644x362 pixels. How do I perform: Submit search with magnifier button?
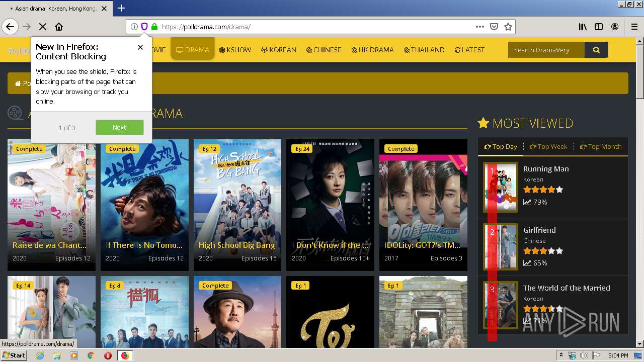click(596, 50)
